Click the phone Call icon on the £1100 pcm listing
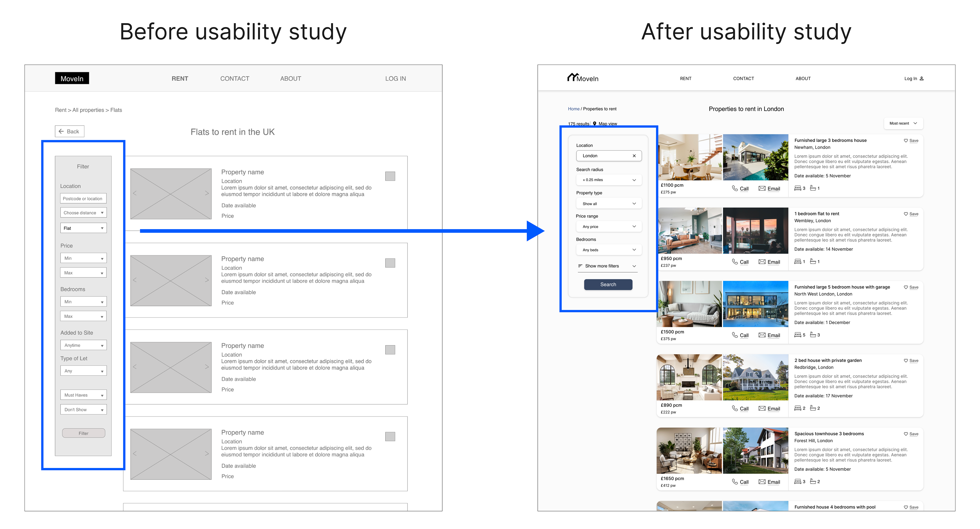This screenshot has width=980, height=529. coord(735,188)
